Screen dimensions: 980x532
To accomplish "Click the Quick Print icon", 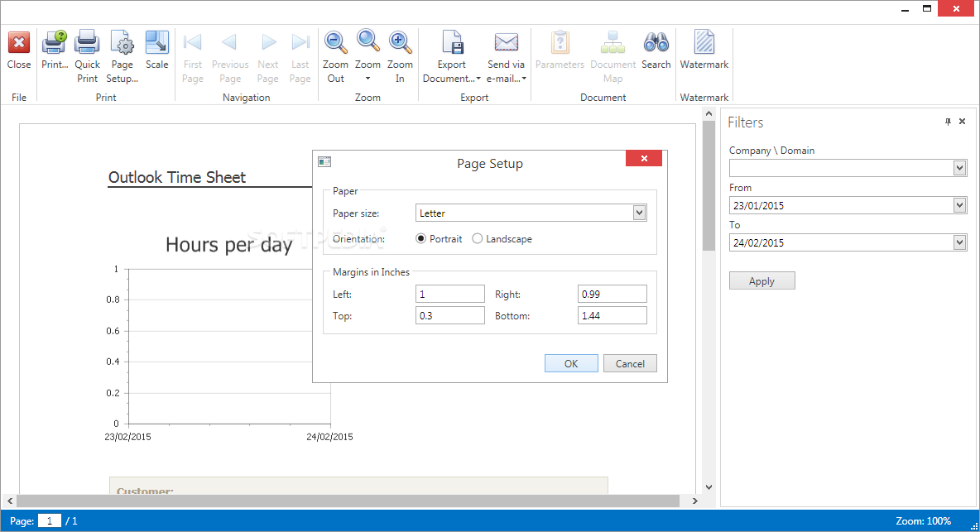I will (87, 42).
